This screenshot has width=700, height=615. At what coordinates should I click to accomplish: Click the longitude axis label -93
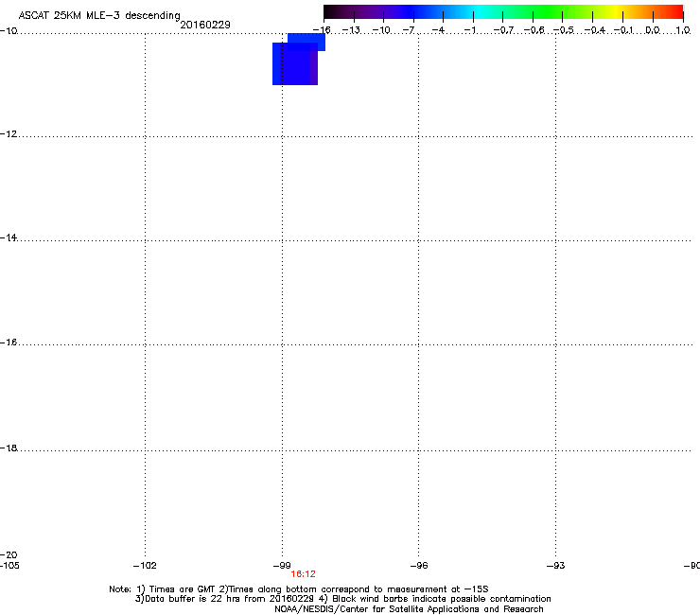(x=556, y=566)
